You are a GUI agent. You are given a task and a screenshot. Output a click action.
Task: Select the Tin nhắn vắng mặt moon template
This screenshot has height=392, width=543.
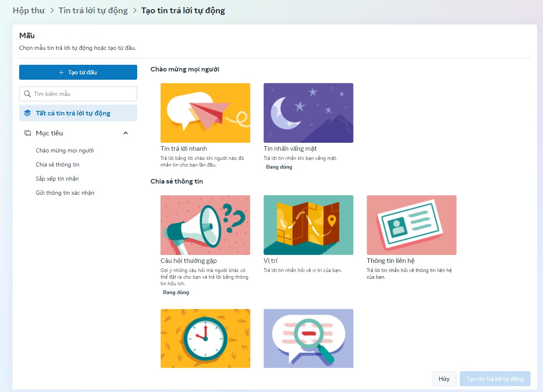(308, 113)
